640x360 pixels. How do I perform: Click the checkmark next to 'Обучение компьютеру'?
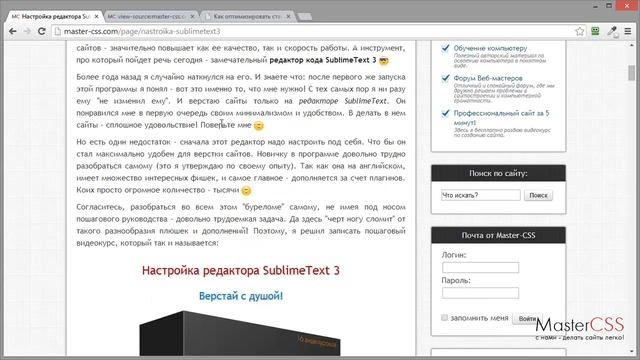point(445,48)
